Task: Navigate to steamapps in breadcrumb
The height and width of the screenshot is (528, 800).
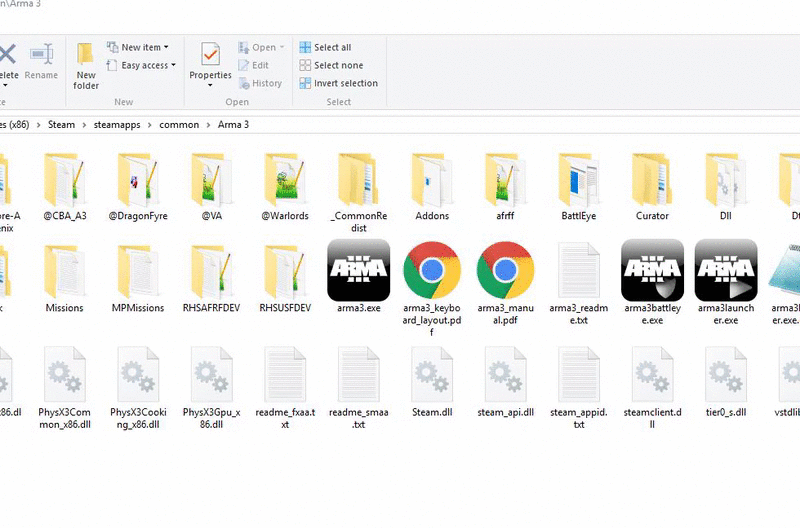Action: (x=117, y=125)
